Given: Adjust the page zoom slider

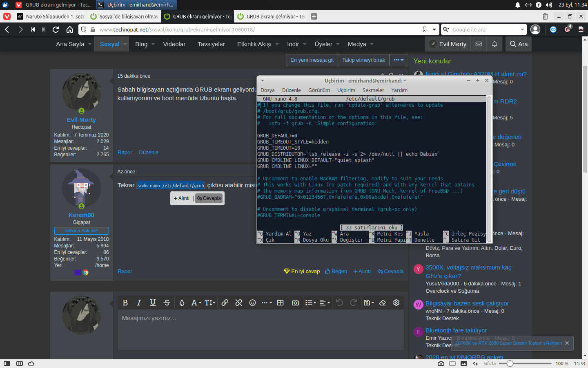Looking at the screenshot, I should 525,364.
